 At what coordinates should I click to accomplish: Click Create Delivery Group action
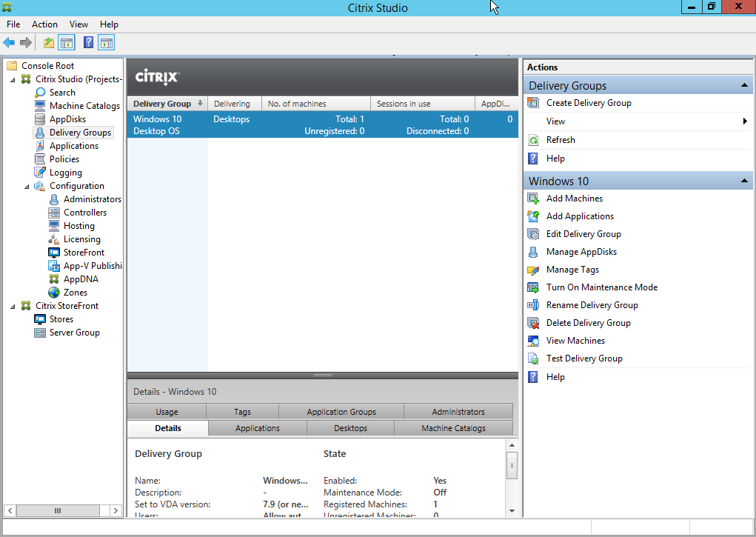589,103
